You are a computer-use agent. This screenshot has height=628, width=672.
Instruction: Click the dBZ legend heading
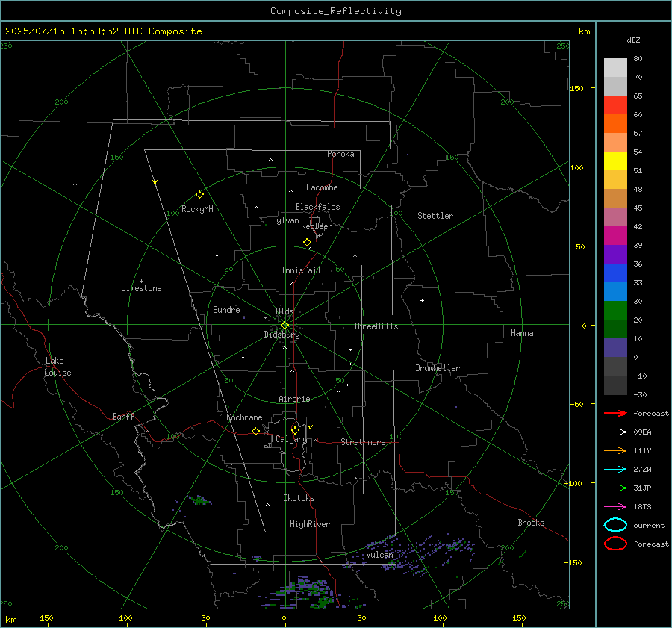[633, 40]
